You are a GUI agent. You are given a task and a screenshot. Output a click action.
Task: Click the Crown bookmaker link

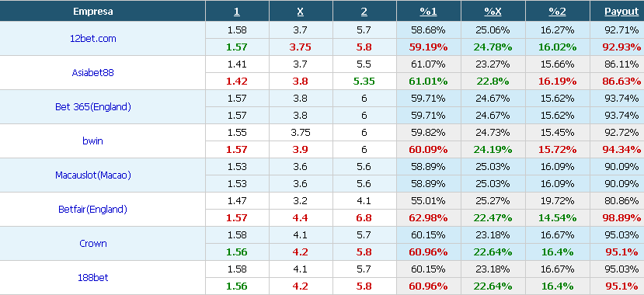[x=92, y=243]
